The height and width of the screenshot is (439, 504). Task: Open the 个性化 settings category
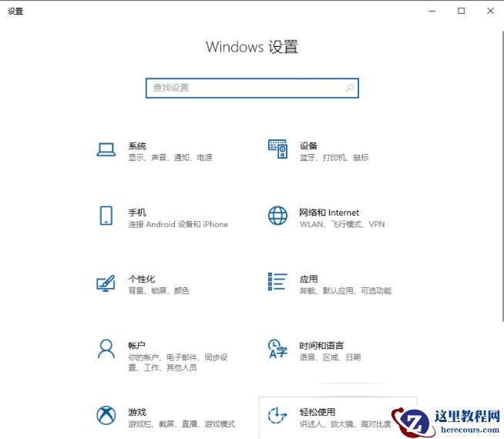pyautogui.click(x=142, y=279)
